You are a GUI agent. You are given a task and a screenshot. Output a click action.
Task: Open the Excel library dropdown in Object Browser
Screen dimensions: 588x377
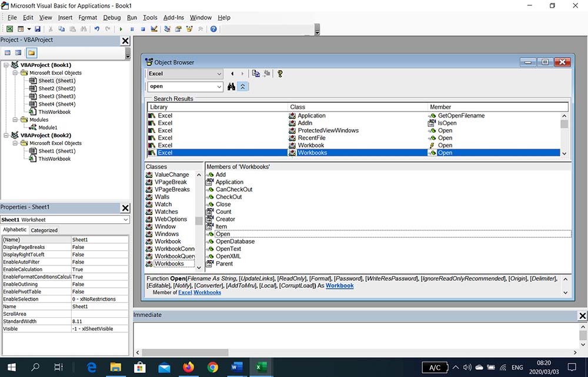tap(219, 74)
